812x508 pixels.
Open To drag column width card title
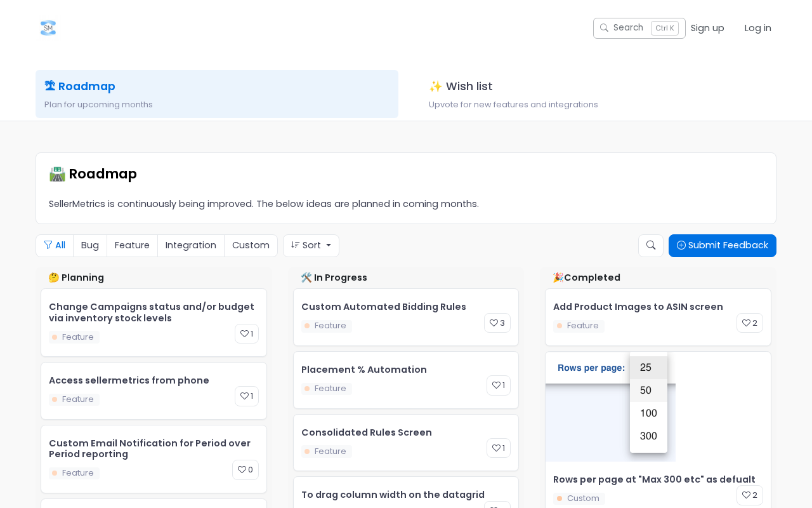(x=393, y=495)
